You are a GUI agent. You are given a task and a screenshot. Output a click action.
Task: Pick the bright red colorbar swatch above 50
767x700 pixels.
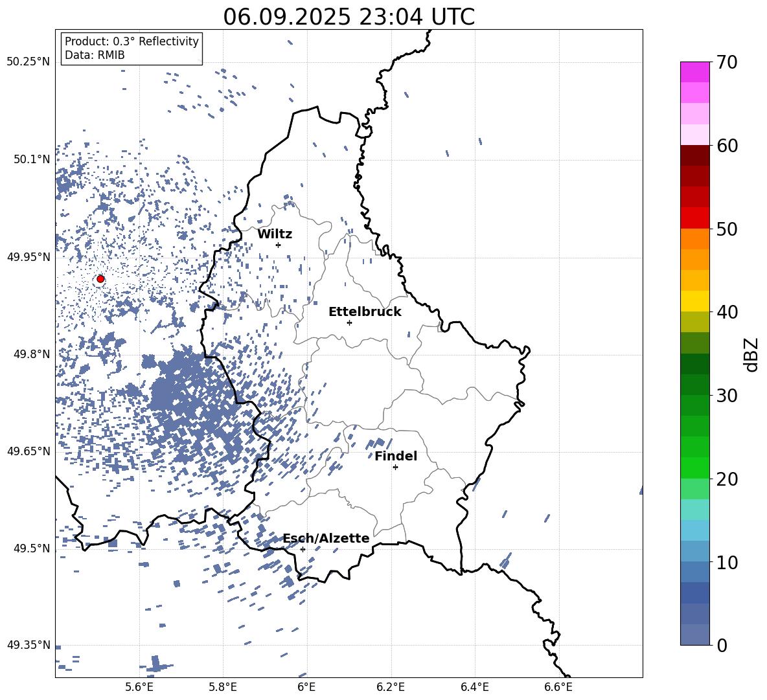coord(695,218)
